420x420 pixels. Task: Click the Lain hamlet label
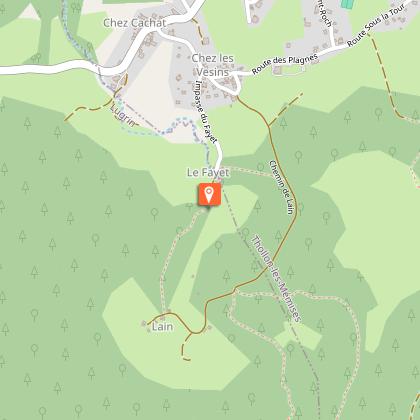pyautogui.click(x=162, y=327)
